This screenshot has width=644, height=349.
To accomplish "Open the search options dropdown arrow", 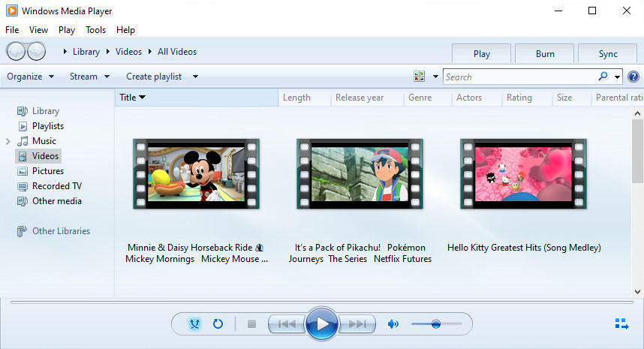I will tap(617, 77).
